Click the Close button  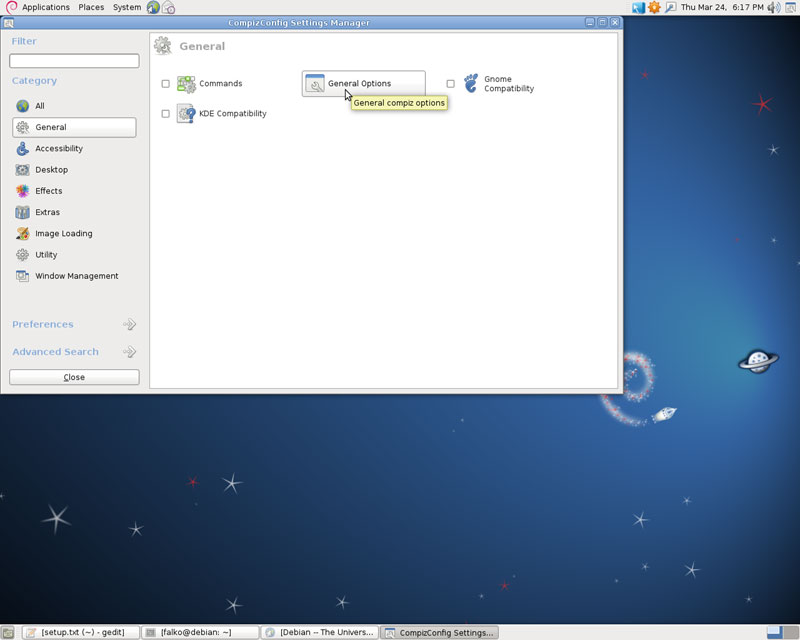(x=74, y=377)
